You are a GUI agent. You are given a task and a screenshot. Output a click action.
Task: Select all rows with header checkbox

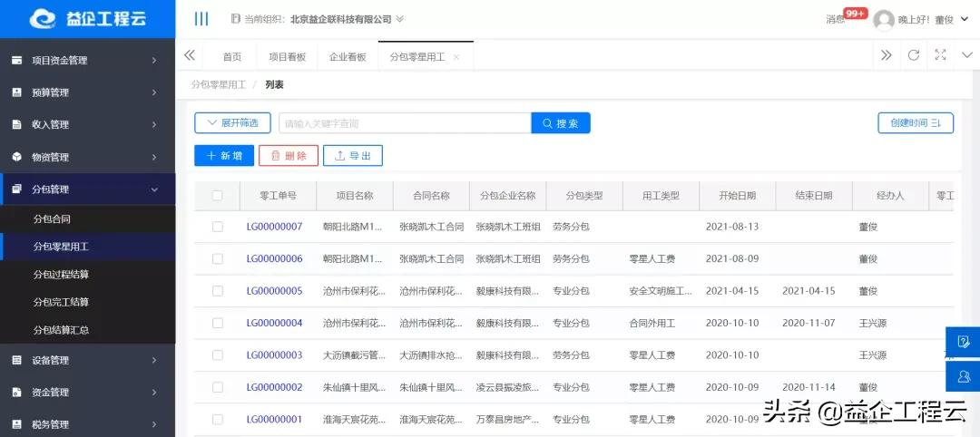pos(218,196)
